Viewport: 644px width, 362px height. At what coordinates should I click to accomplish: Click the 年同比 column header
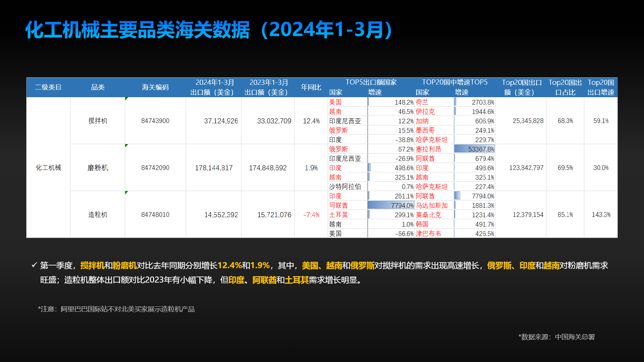coord(311,87)
